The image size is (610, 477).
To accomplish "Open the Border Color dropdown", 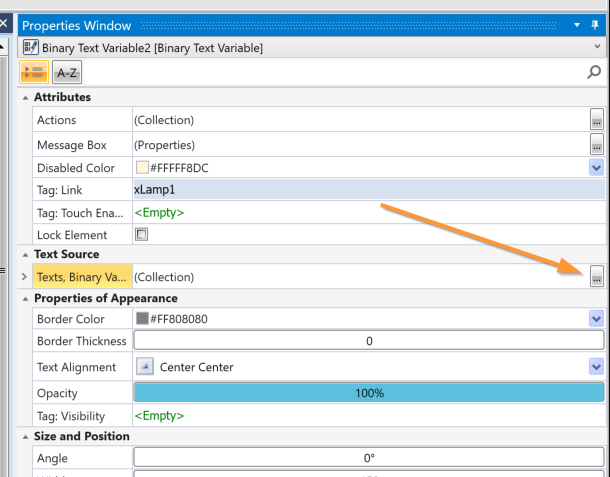I will pyautogui.click(x=596, y=319).
